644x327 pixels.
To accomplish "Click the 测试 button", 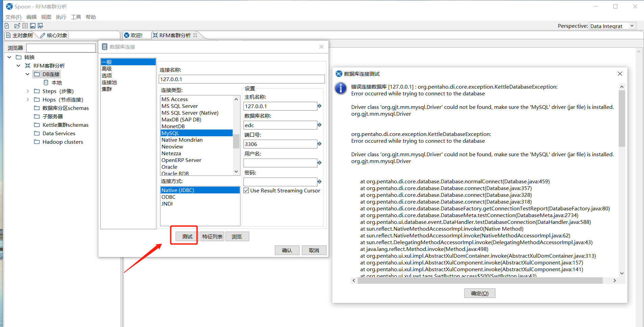I will (187, 236).
